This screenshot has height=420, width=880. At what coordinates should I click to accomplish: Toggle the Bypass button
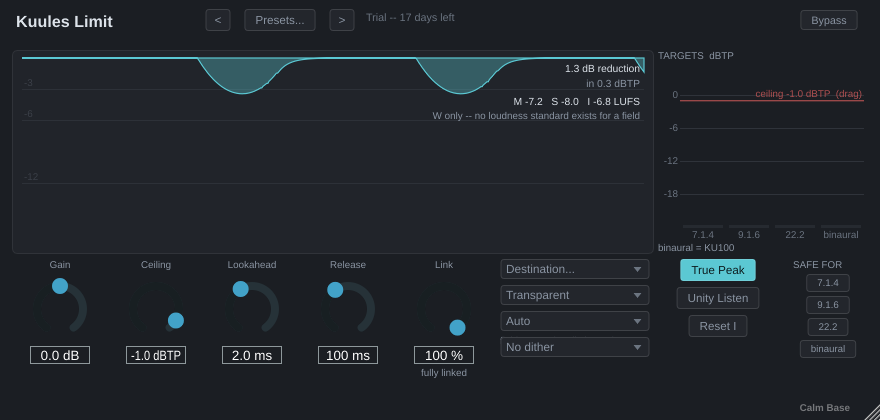coord(828,20)
